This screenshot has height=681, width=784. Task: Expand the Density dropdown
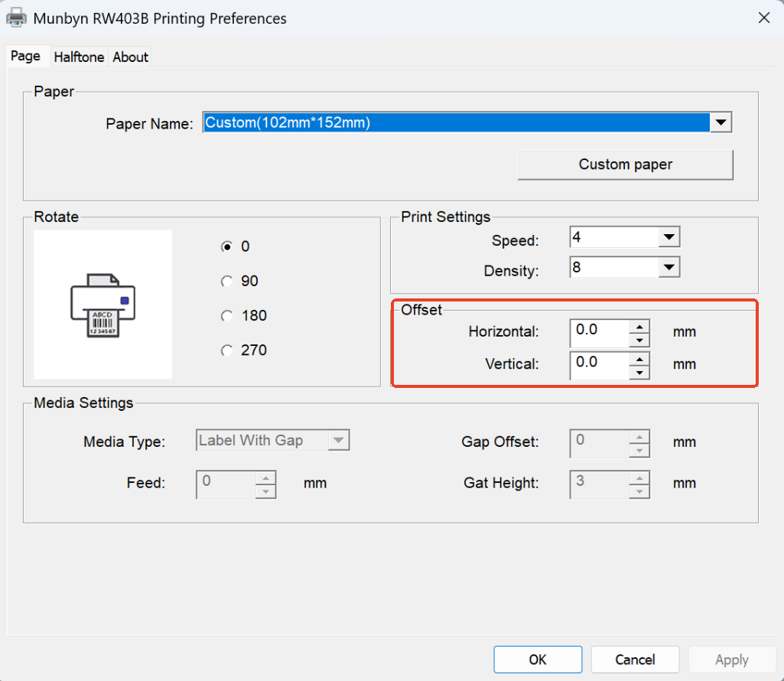(x=669, y=267)
